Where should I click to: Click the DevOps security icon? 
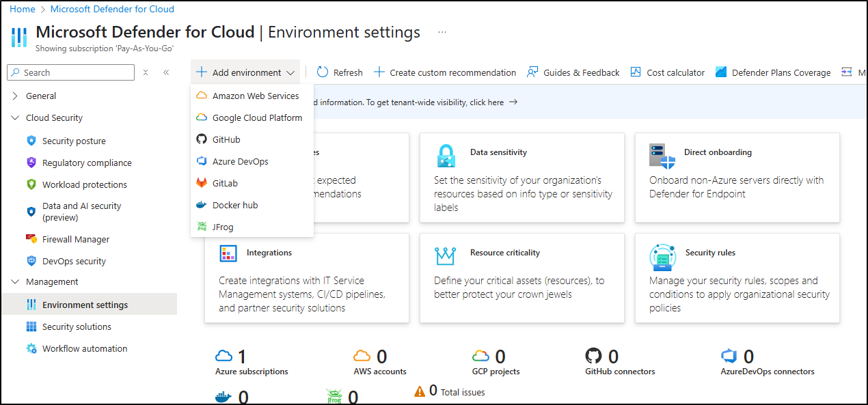coord(31,261)
